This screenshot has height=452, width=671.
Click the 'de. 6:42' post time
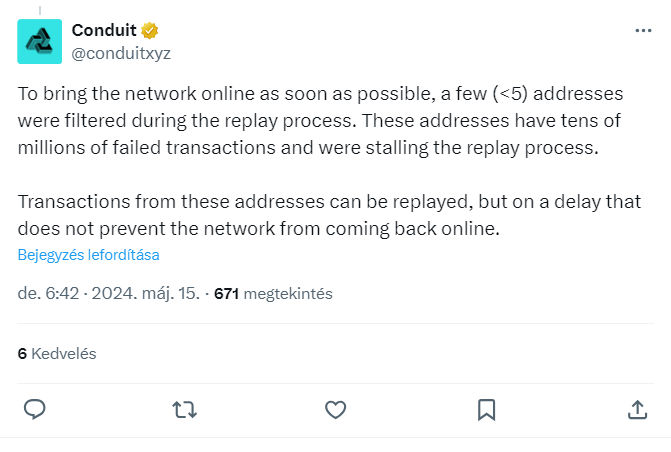[48, 294]
